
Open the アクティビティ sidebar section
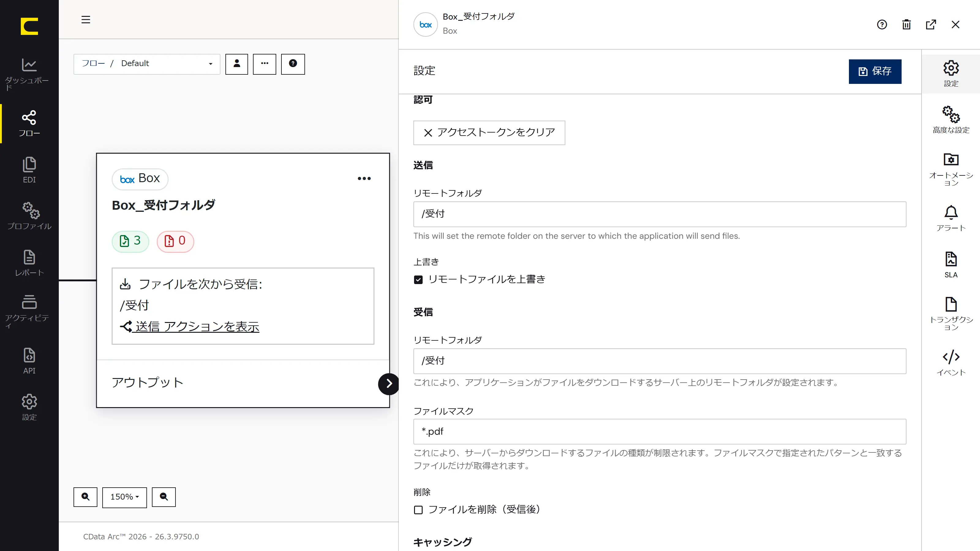(x=29, y=311)
